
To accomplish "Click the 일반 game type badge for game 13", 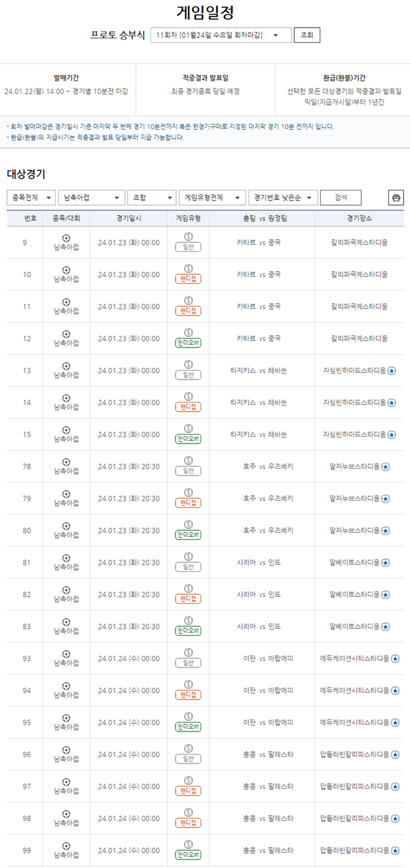I will pos(189,373).
